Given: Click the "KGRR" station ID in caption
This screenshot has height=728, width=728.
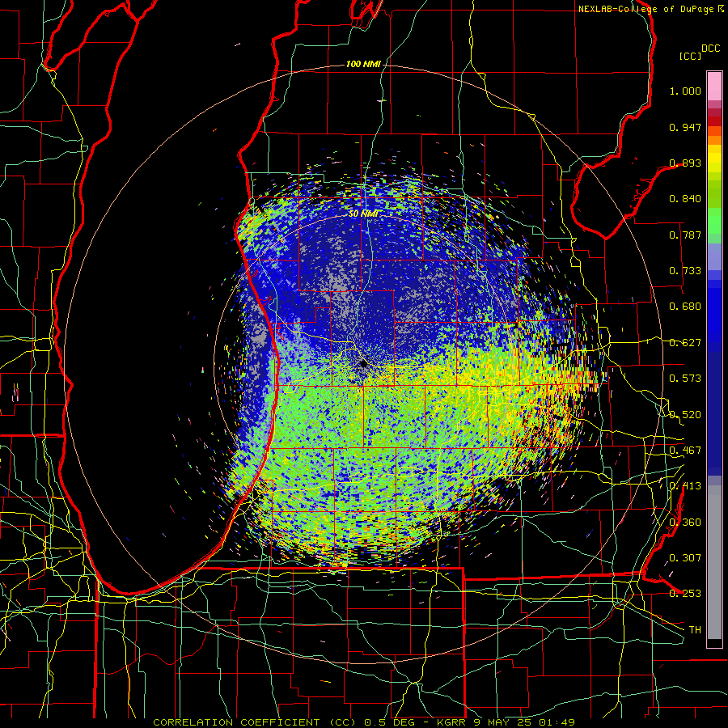Looking at the screenshot, I should tap(453, 722).
